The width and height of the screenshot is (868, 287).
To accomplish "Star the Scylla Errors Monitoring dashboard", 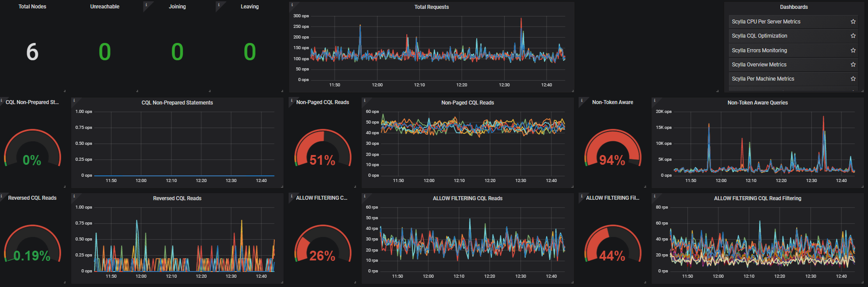I will pos(853,50).
